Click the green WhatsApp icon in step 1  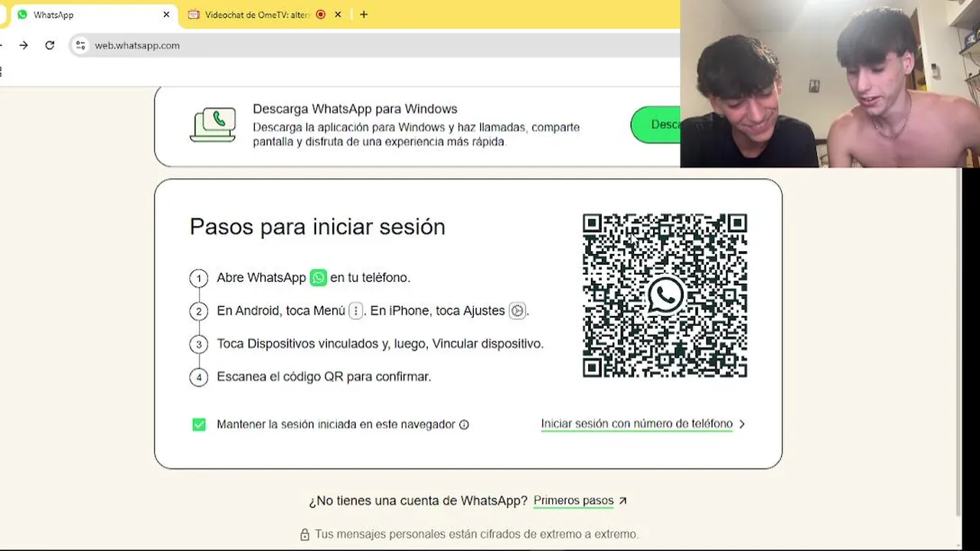(x=318, y=278)
